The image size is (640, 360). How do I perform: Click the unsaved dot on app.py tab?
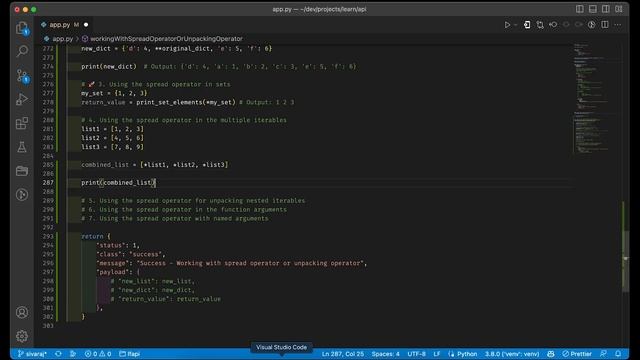tap(86, 25)
